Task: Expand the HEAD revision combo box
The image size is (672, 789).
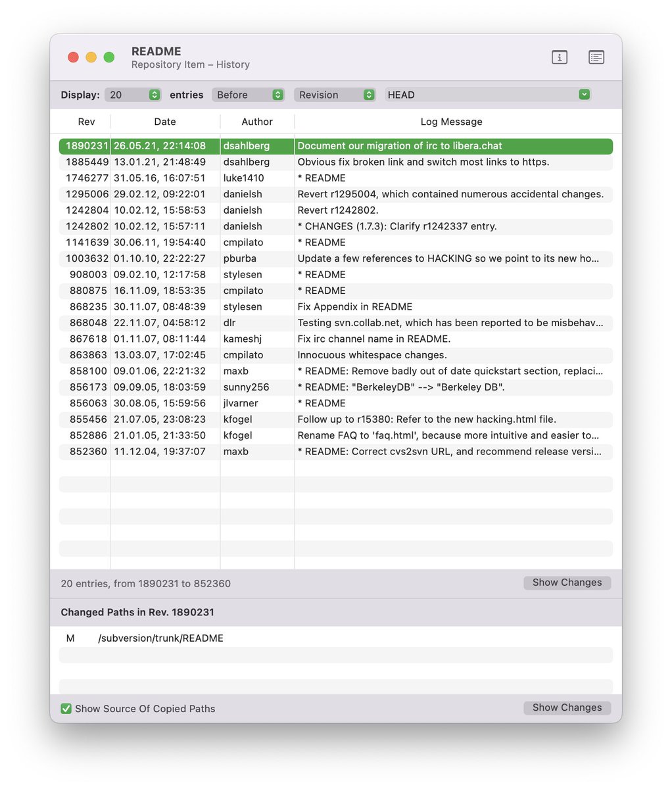Action: click(x=584, y=95)
